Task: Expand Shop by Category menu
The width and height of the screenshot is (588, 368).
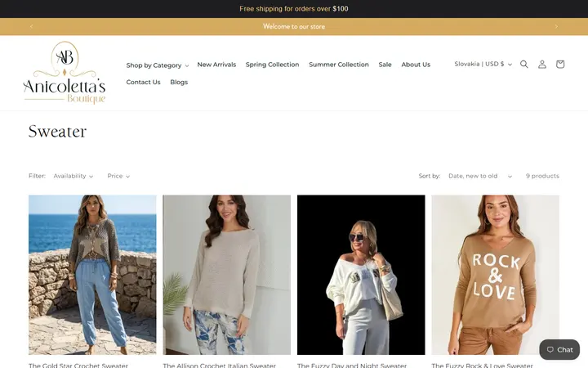Action: click(157, 65)
